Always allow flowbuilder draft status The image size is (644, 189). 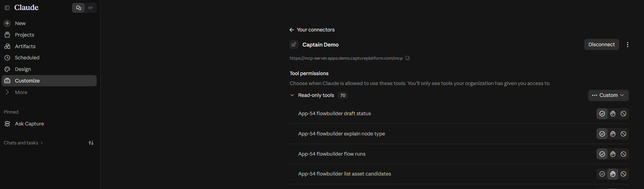point(602,114)
